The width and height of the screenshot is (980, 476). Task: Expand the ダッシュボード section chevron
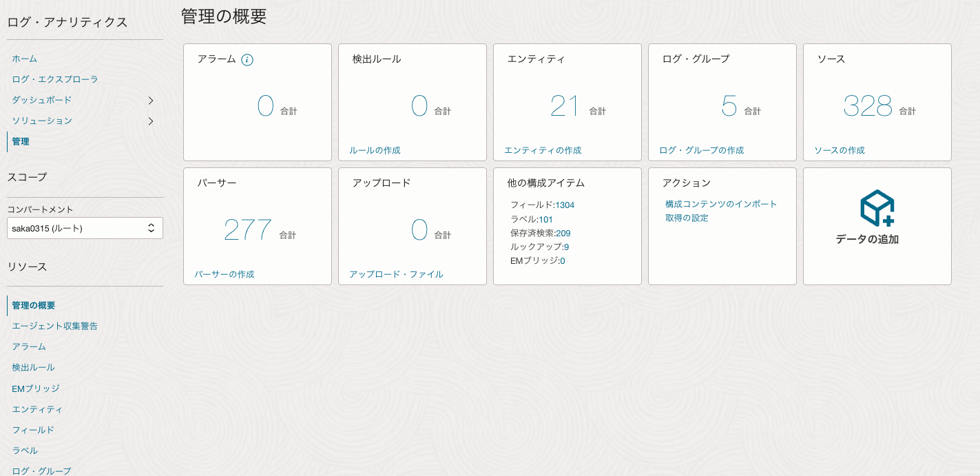point(150,101)
